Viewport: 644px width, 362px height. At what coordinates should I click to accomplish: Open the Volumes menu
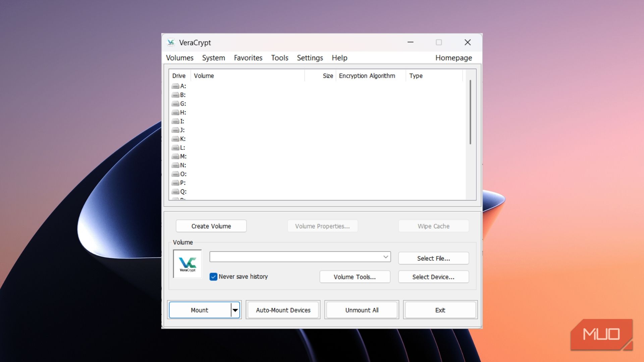coord(180,58)
